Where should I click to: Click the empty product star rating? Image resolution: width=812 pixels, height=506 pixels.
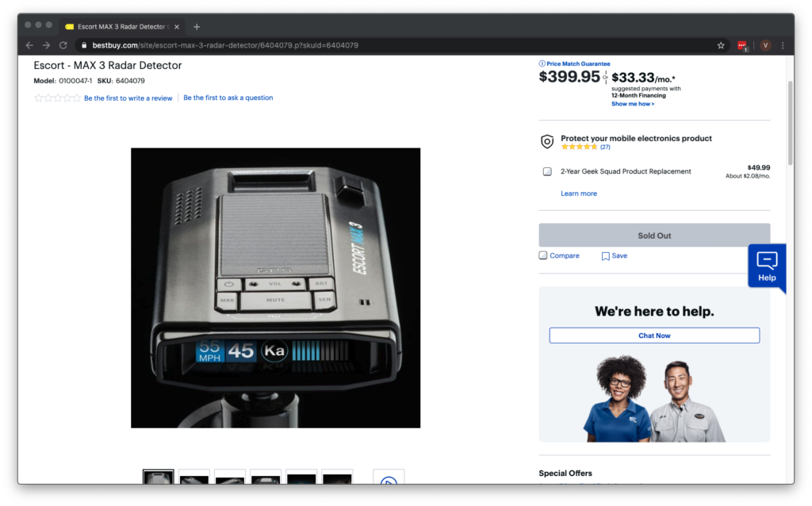coord(57,98)
